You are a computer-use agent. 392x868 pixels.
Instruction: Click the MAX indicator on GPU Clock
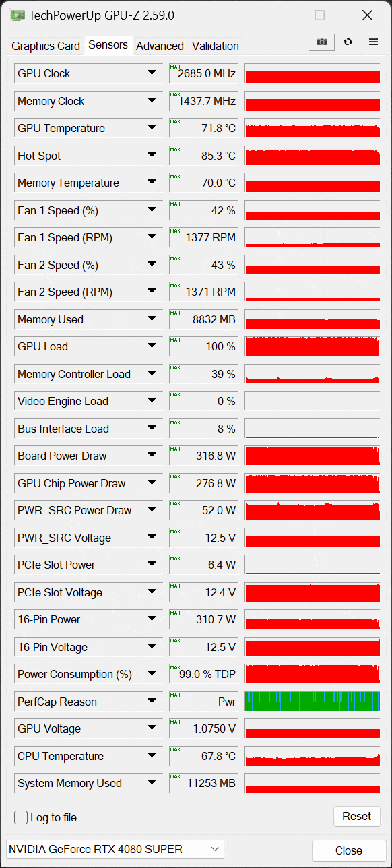[x=175, y=67]
